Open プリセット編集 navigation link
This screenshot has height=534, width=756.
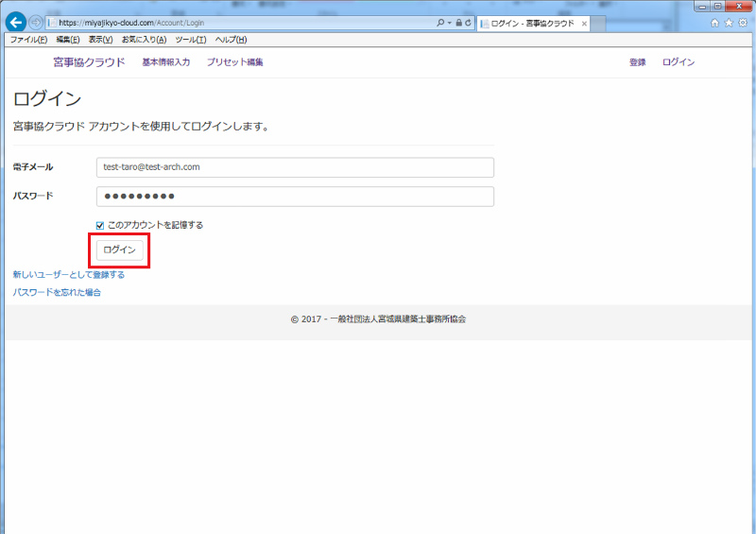[234, 62]
